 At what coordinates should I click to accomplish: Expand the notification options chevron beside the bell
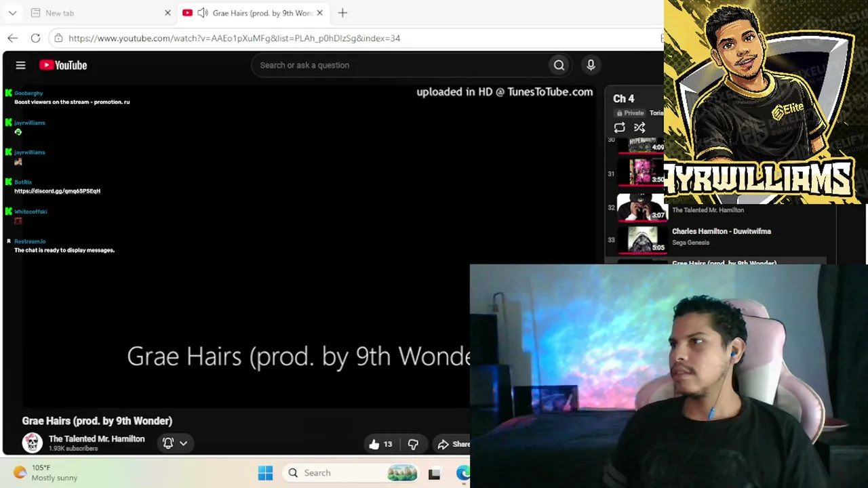[x=183, y=443]
